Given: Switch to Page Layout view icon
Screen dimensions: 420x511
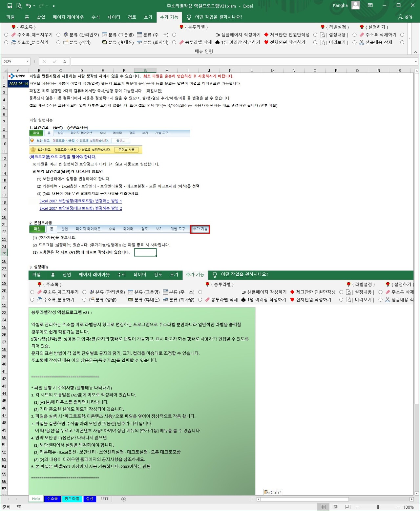Looking at the screenshot, I should (x=335, y=507).
